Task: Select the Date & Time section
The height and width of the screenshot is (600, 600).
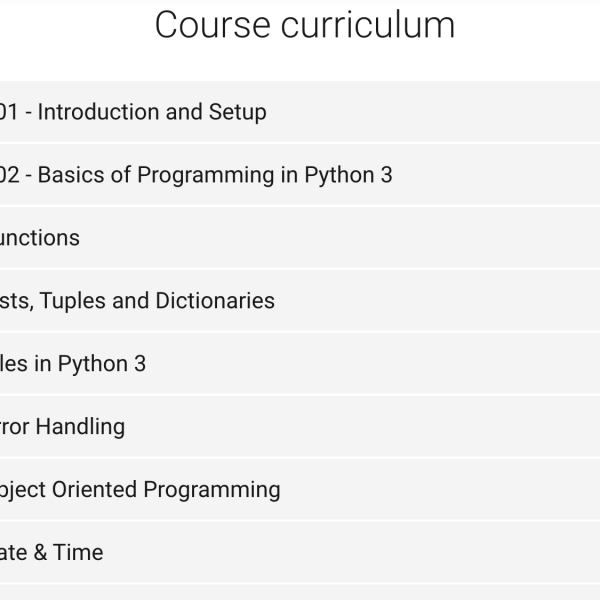Action: click(300, 552)
